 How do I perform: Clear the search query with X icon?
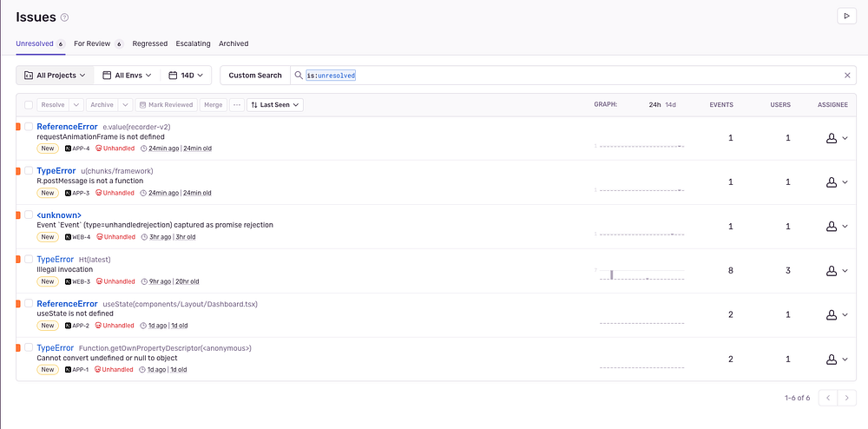[x=847, y=76]
